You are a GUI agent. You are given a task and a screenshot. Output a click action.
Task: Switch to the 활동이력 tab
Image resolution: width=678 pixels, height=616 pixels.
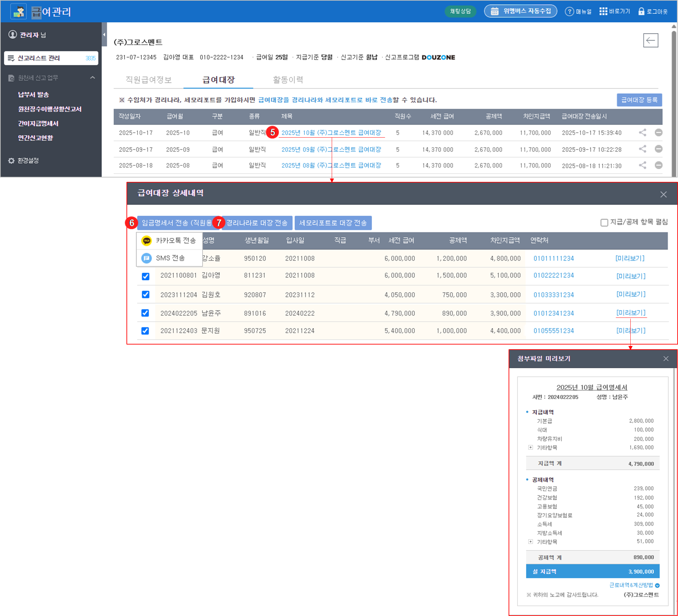[x=288, y=80]
